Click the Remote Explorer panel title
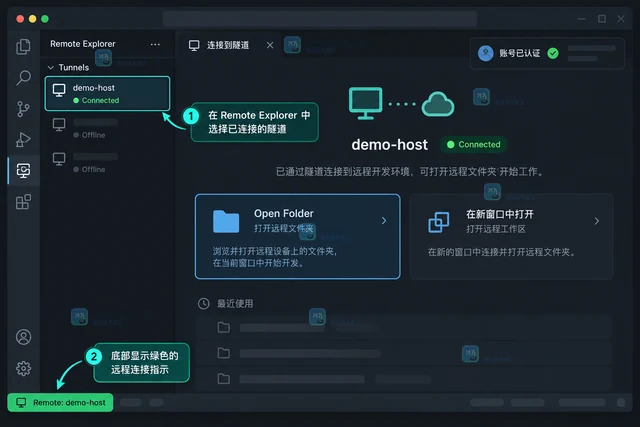640x427 pixels. 83,44
